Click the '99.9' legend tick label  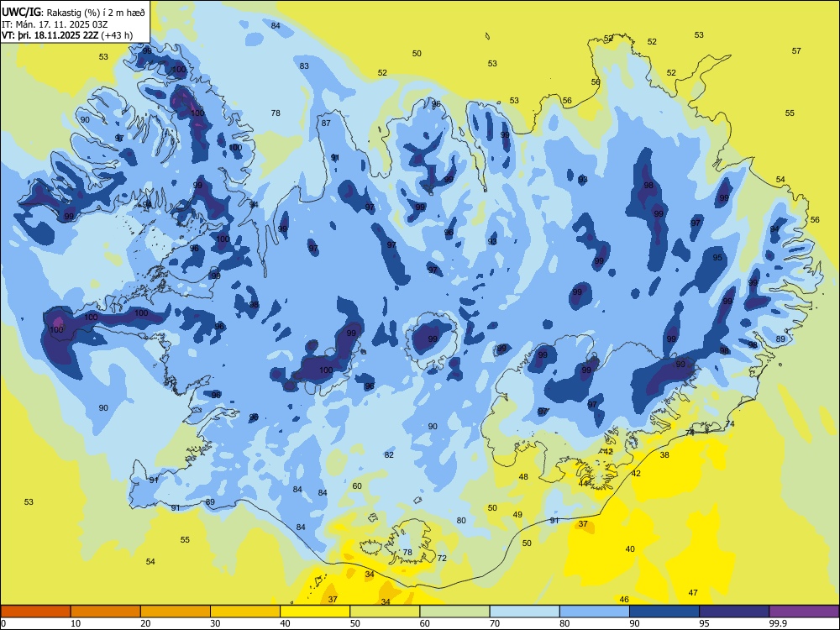(x=777, y=623)
